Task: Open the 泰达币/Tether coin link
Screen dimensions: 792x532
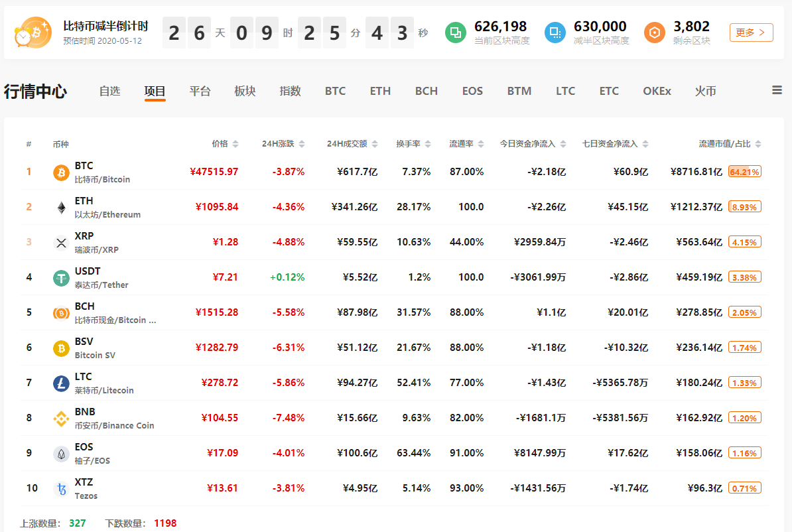Action: coord(101,285)
